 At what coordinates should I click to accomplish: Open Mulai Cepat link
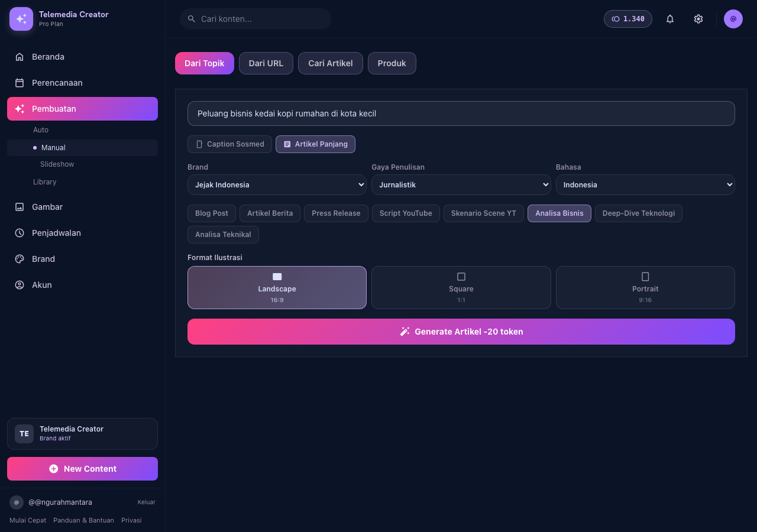pos(28,520)
